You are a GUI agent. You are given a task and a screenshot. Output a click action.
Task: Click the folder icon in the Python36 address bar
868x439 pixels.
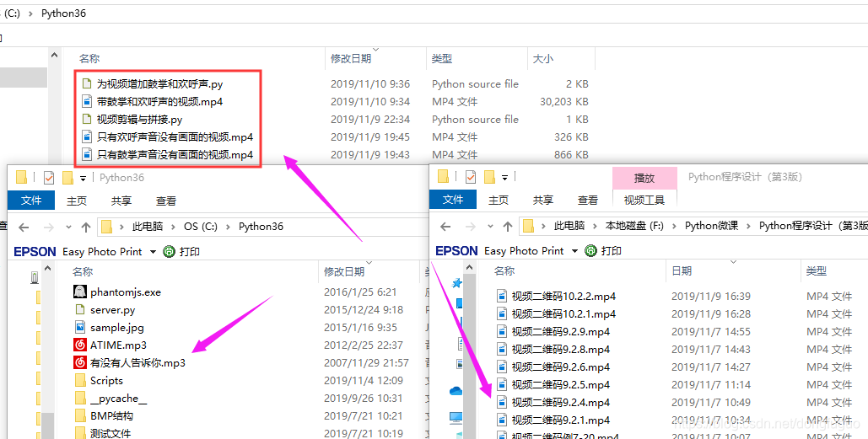[x=107, y=227]
